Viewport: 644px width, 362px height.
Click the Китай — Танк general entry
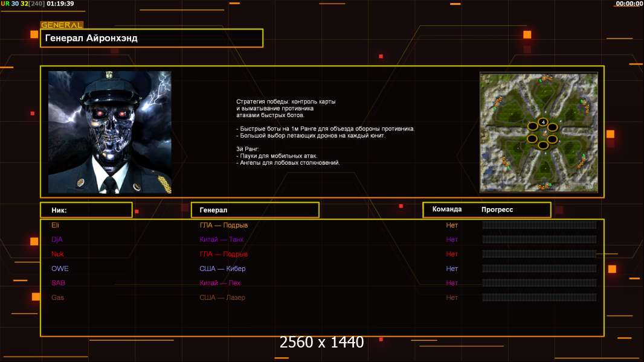pyautogui.click(x=221, y=240)
